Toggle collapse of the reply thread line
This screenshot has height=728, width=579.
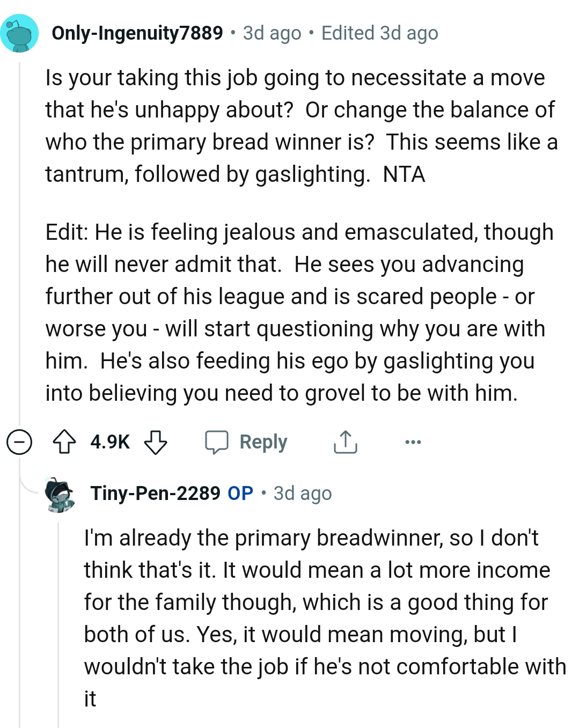pyautogui.click(x=59, y=617)
